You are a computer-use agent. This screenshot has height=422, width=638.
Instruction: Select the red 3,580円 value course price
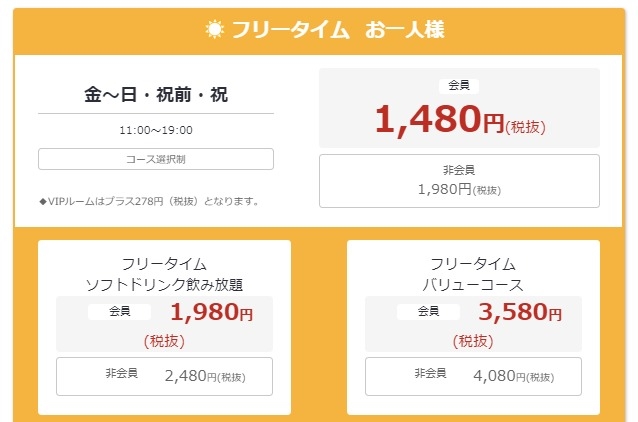click(520, 313)
